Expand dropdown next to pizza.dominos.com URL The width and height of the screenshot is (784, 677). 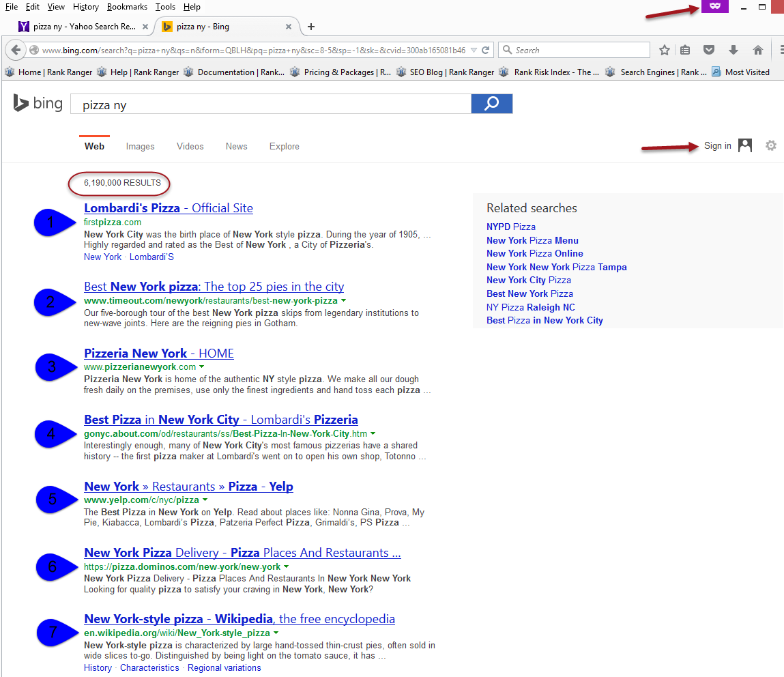tap(286, 566)
